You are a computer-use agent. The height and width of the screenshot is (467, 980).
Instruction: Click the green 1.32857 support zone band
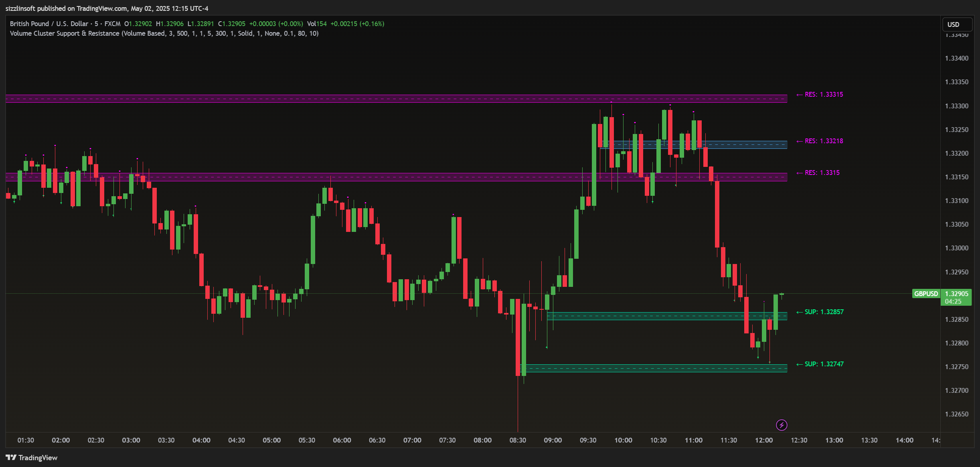667,316
